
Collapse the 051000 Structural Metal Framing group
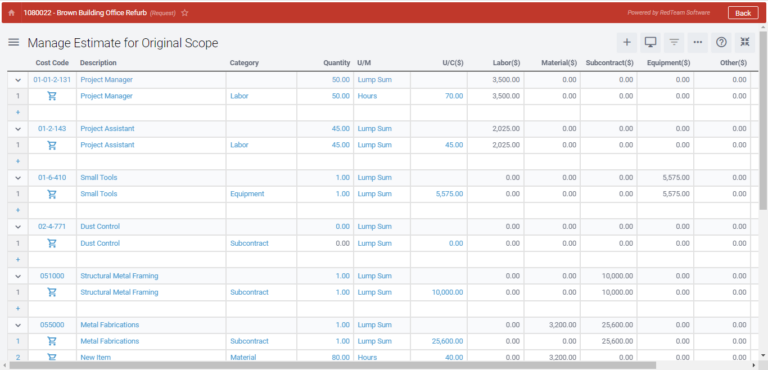point(18,276)
